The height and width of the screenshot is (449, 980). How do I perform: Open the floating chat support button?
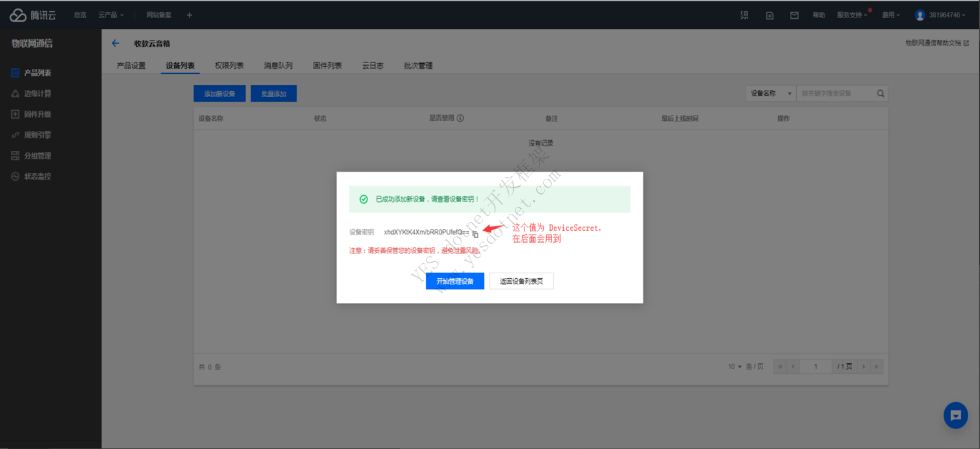[x=955, y=415]
